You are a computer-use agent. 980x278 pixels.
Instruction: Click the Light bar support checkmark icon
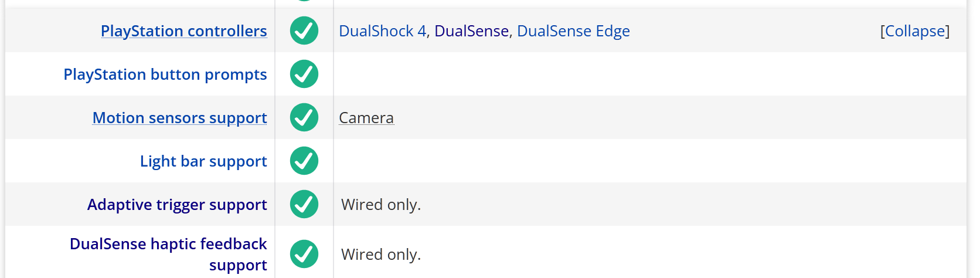tap(304, 161)
